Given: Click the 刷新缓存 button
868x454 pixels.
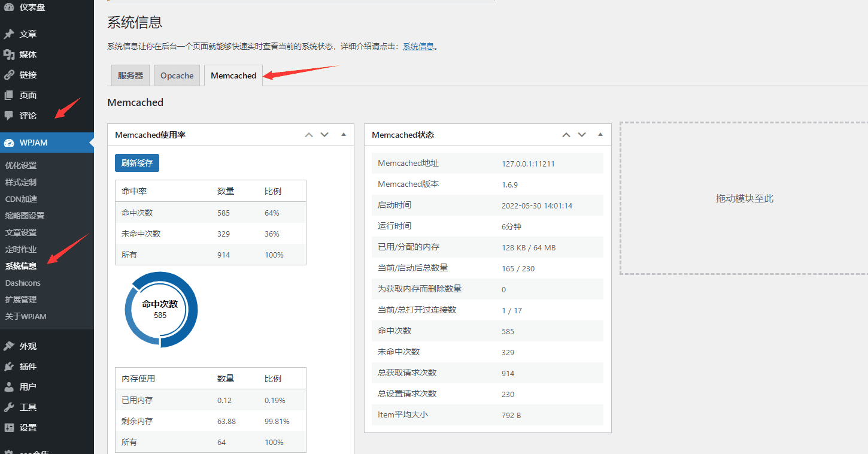Looking at the screenshot, I should pos(137,163).
